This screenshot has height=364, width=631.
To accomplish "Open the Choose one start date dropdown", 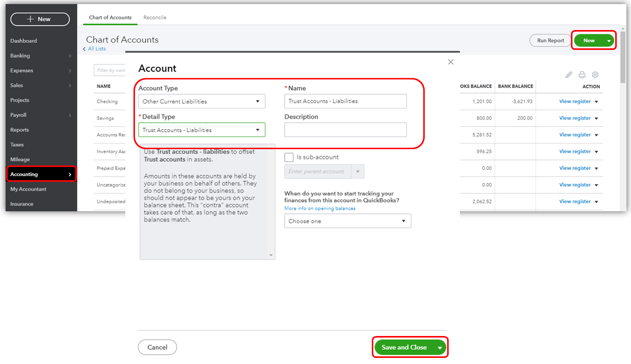I will pyautogui.click(x=347, y=221).
